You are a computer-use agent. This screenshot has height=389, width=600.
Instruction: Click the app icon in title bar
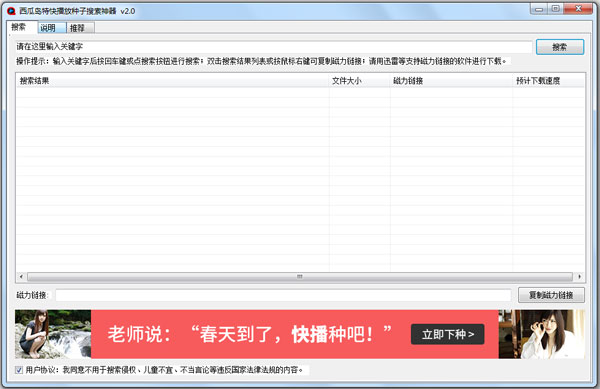coord(11,11)
